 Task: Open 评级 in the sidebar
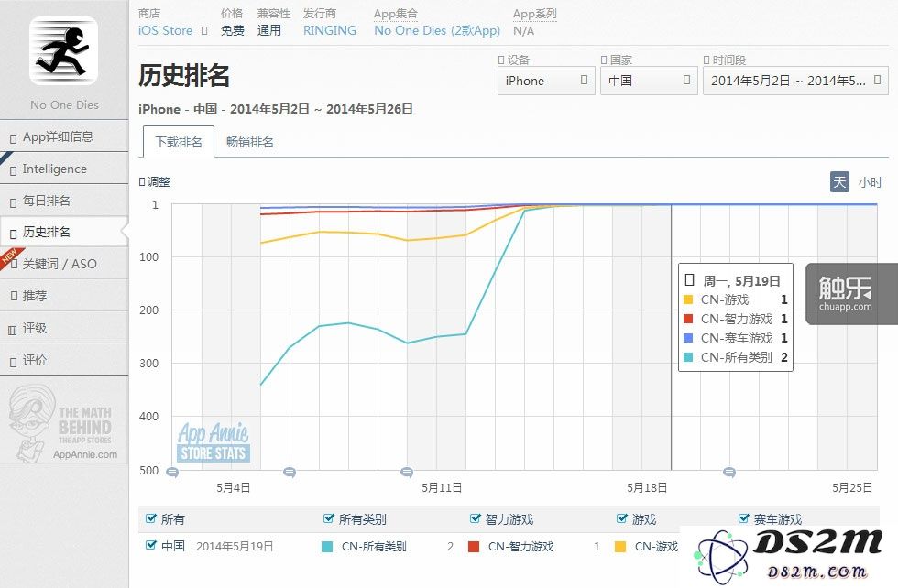(x=64, y=328)
